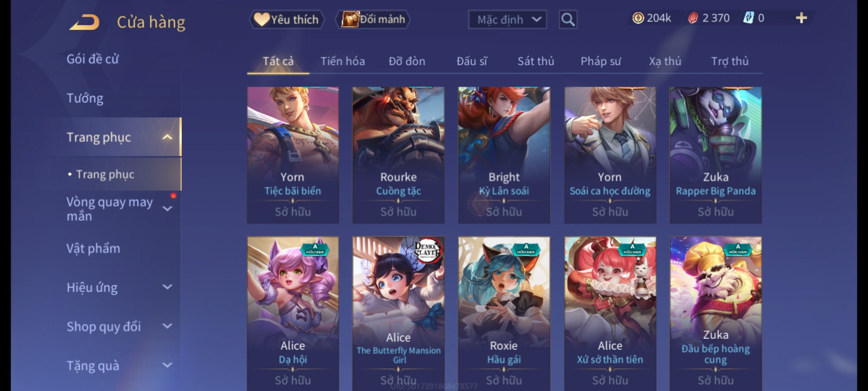
Task: Select Alice The Butterfly Mansion Girl skin
Action: (399, 314)
